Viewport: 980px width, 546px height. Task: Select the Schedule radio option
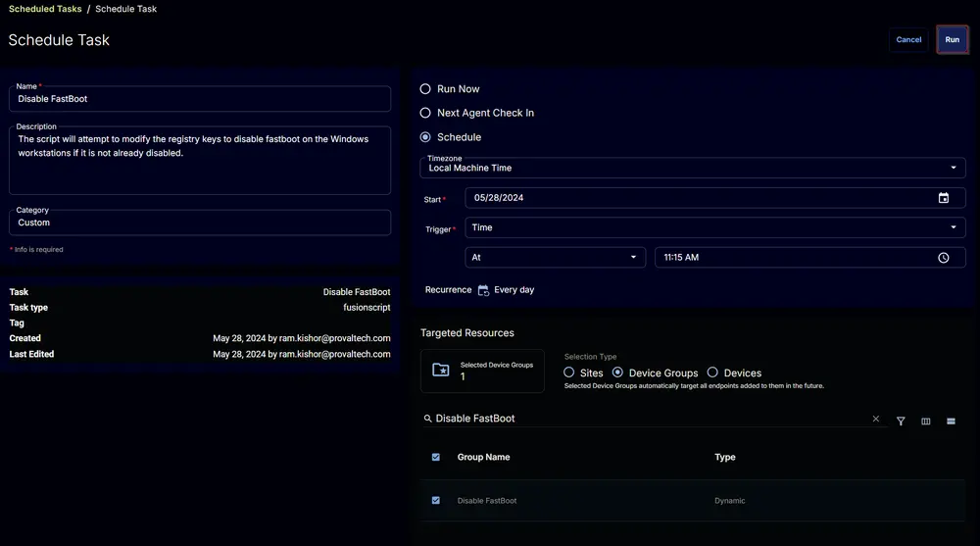coord(425,137)
